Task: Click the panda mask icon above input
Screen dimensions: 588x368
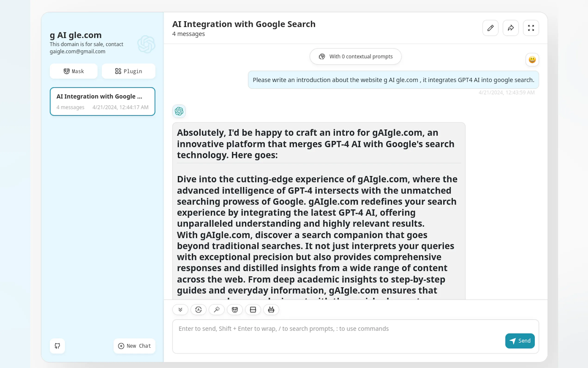Action: pos(235,310)
